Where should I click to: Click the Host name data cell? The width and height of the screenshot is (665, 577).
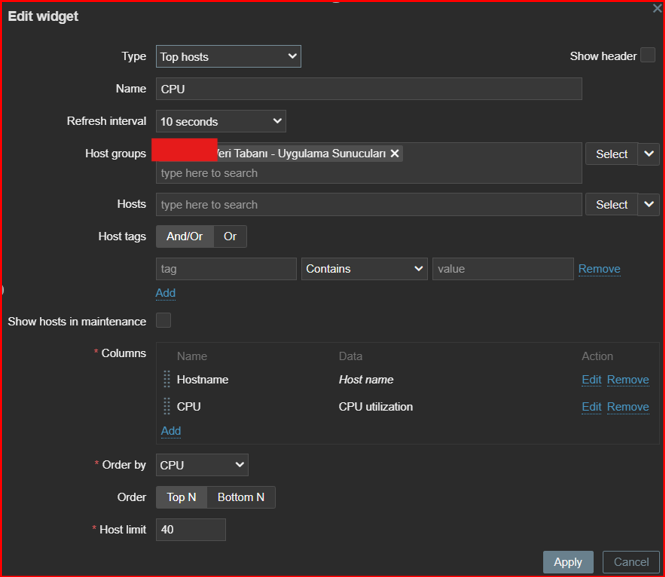pos(366,379)
